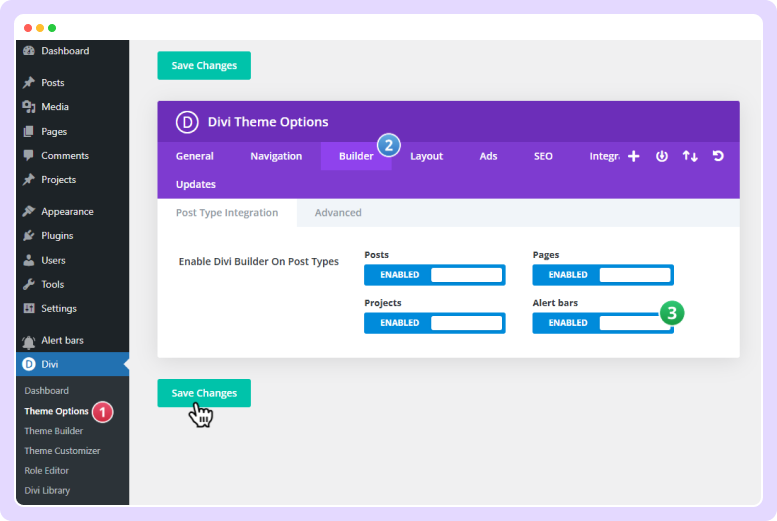Viewport: 777px width, 521px height.
Task: Open the Plugins sidebar icon
Action: point(29,236)
